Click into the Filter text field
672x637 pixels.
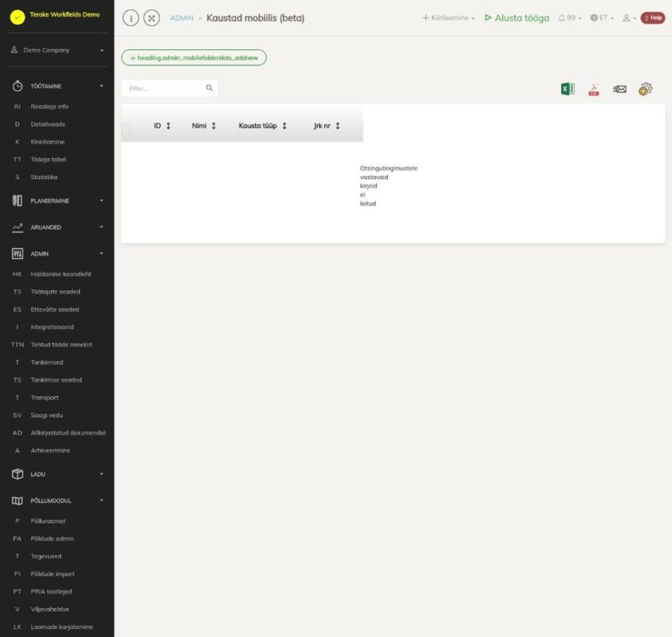170,89
